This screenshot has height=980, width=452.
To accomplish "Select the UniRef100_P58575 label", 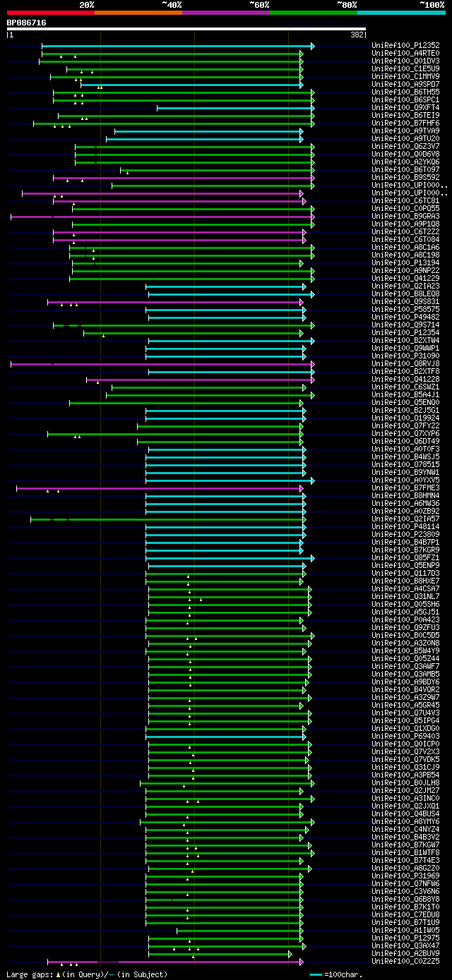I will pos(405,309).
